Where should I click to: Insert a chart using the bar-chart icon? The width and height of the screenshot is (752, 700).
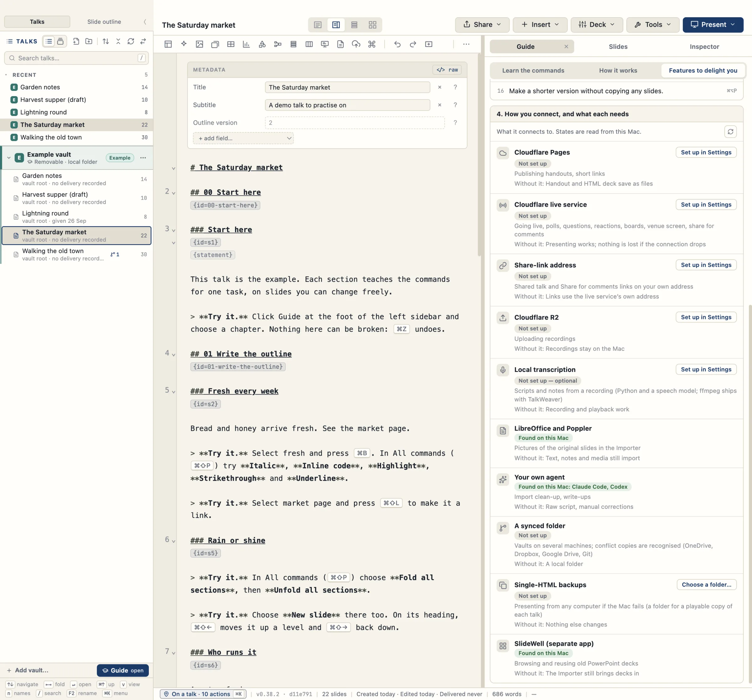(x=246, y=44)
